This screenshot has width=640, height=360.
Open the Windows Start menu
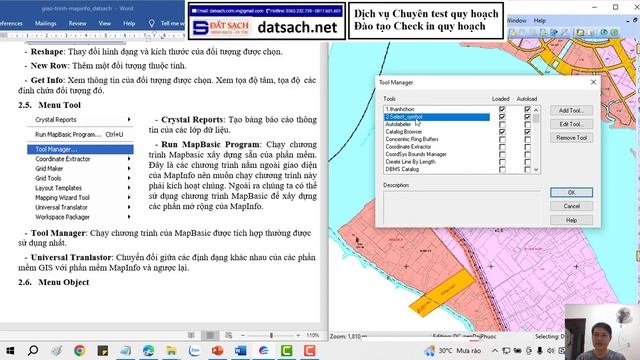10,350
